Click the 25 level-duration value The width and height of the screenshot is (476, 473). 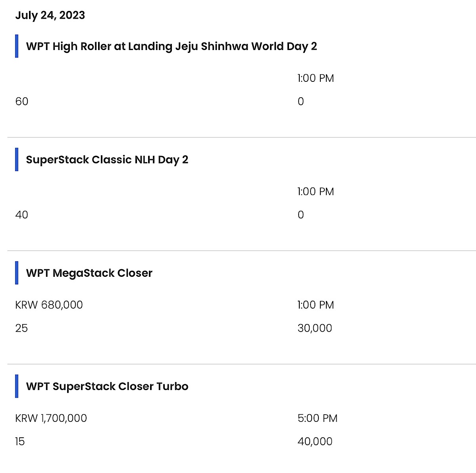tap(21, 328)
